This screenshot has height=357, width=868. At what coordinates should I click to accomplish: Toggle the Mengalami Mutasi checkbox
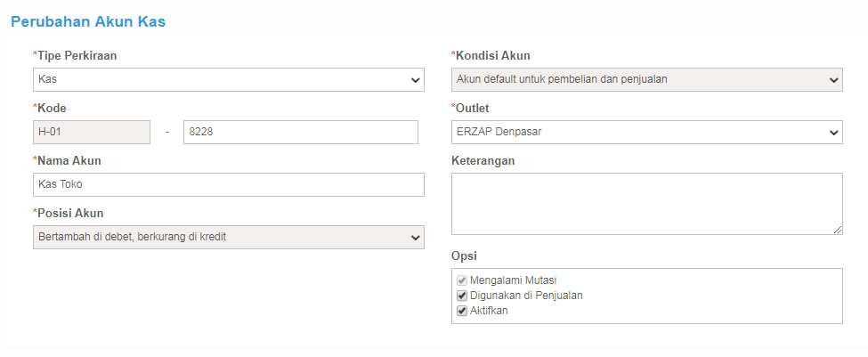tap(462, 280)
